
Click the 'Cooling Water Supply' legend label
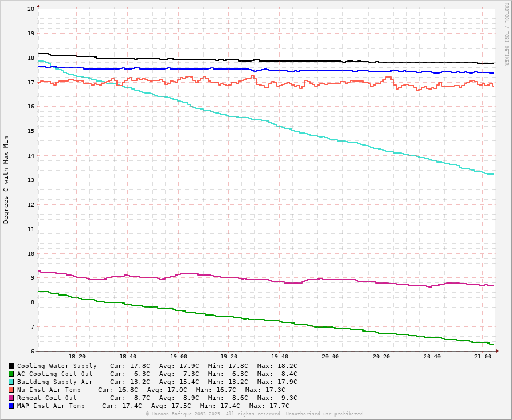click(57, 366)
